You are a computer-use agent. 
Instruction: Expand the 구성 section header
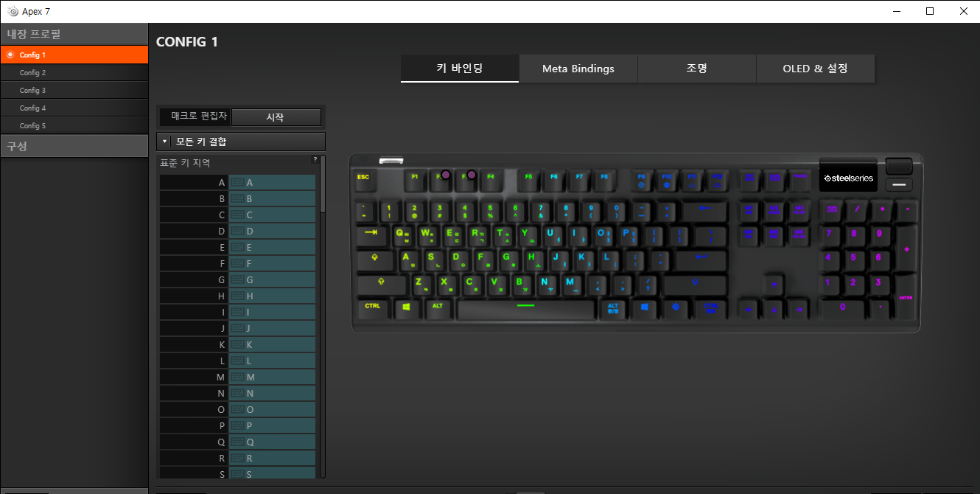pyautogui.click(x=74, y=146)
